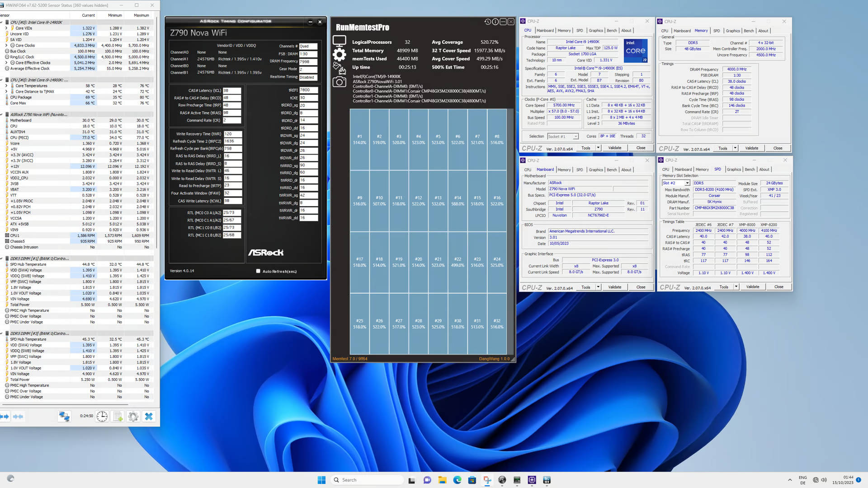Click HWiNFO horizontal scrollbar
Image resolution: width=868 pixels, height=488 pixels.
[64, 404]
